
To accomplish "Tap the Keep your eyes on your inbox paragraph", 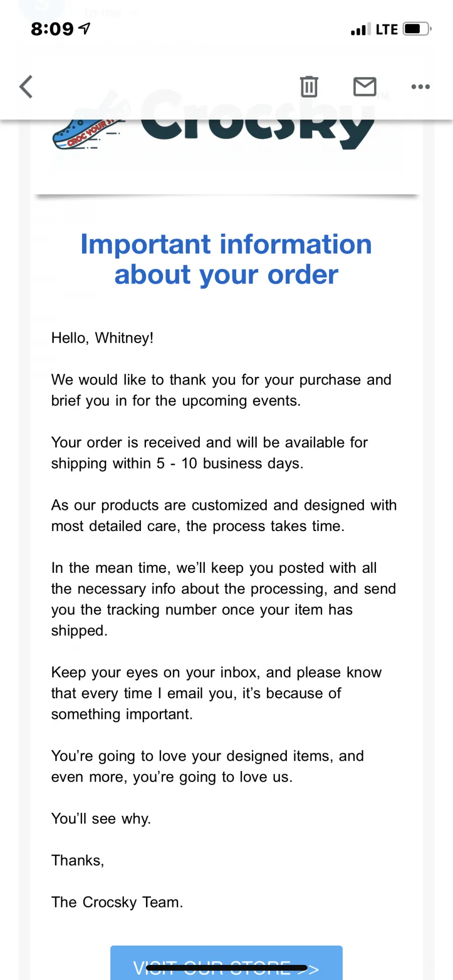I will click(x=216, y=693).
